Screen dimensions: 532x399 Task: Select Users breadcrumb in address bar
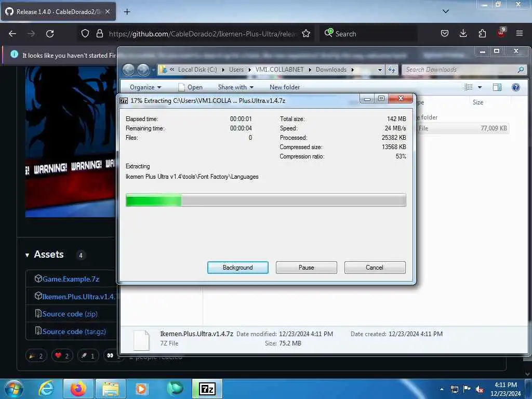point(236,70)
